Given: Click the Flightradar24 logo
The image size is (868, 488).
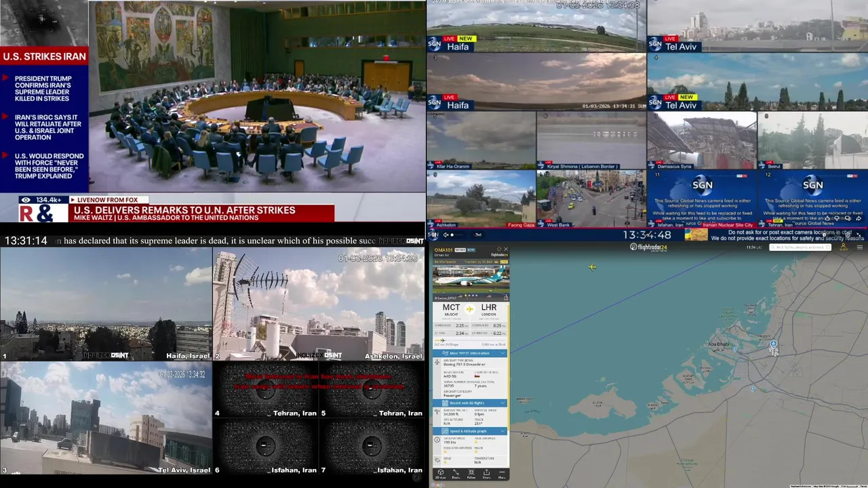Looking at the screenshot, I should pyautogui.click(x=648, y=247).
